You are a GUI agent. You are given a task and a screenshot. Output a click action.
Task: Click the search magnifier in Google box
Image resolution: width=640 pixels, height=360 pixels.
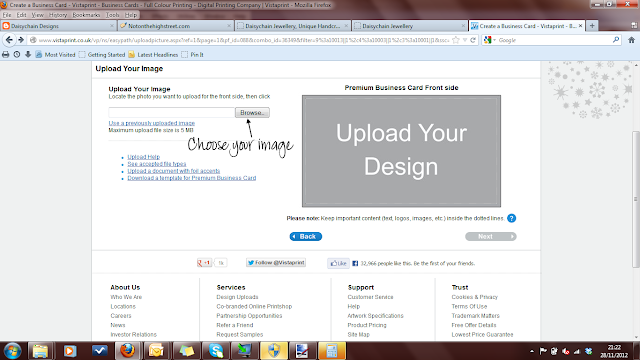click(616, 40)
